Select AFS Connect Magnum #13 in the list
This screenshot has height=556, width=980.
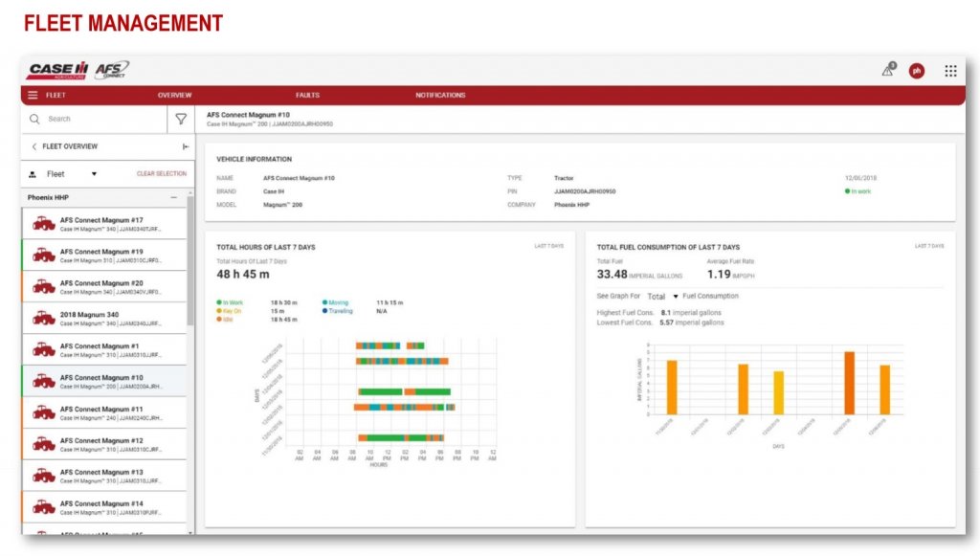click(x=104, y=476)
